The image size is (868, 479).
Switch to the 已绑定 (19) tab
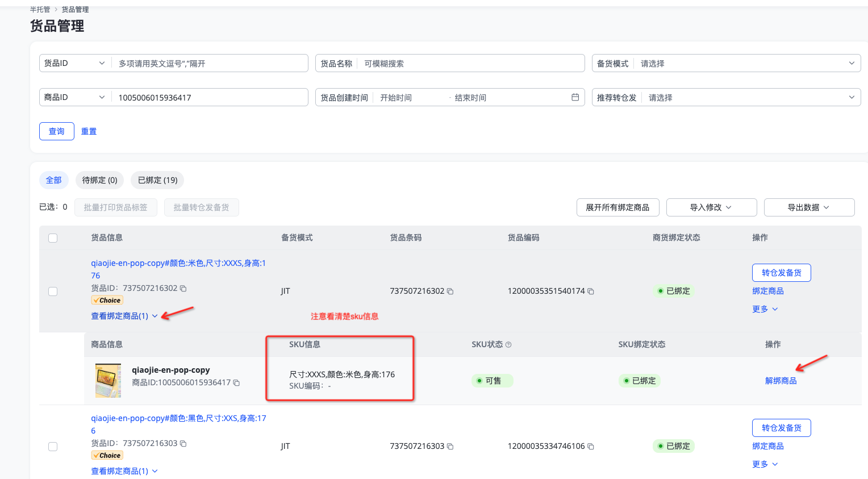pos(157,180)
